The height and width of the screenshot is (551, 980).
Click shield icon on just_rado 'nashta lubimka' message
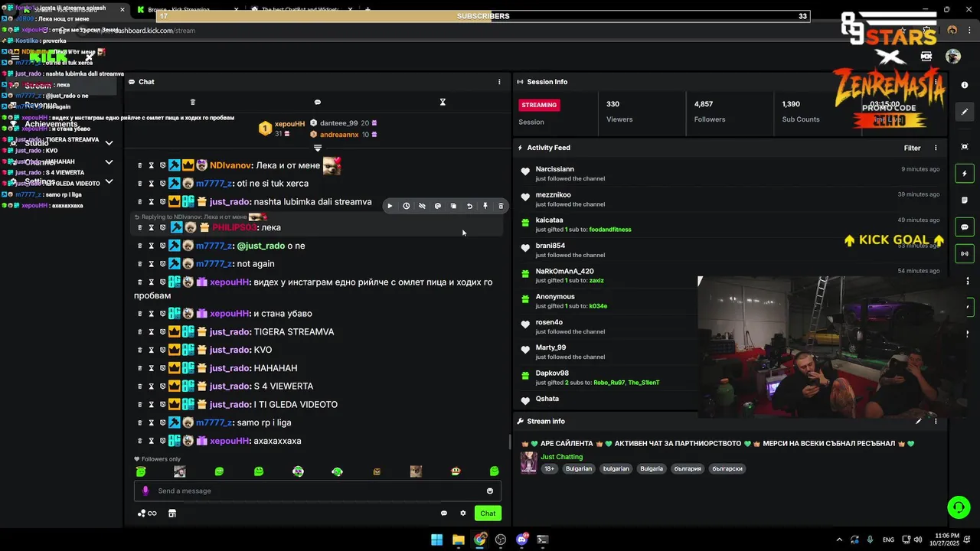pyautogui.click(x=162, y=202)
